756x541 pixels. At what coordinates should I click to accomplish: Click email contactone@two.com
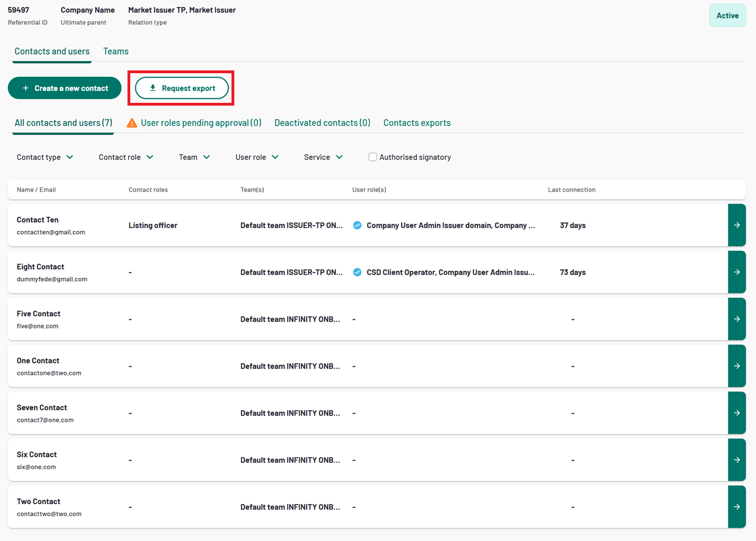click(x=49, y=373)
